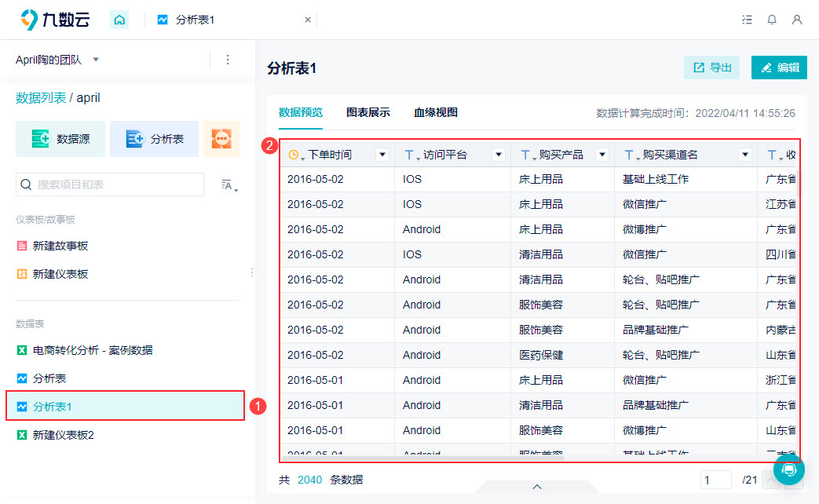The image size is (819, 504).
Task: Click the 编辑 edit button
Action: click(x=779, y=68)
